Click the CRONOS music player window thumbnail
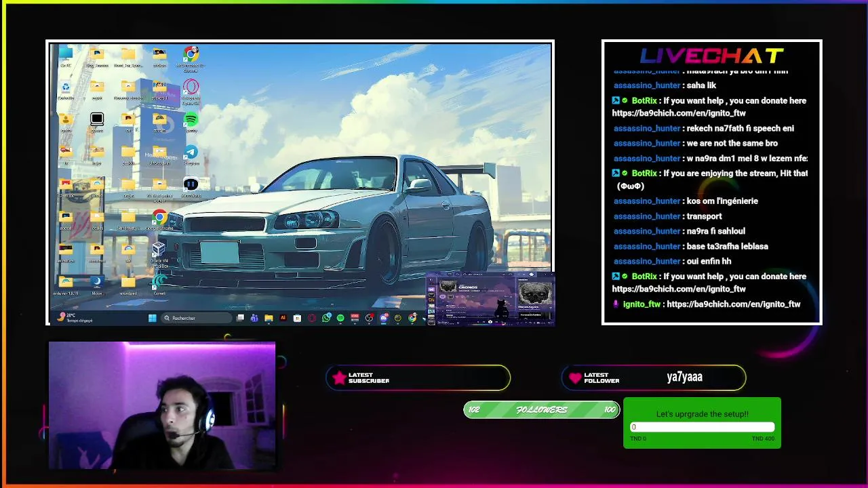Screen dimensions: 868x488 point(490,299)
